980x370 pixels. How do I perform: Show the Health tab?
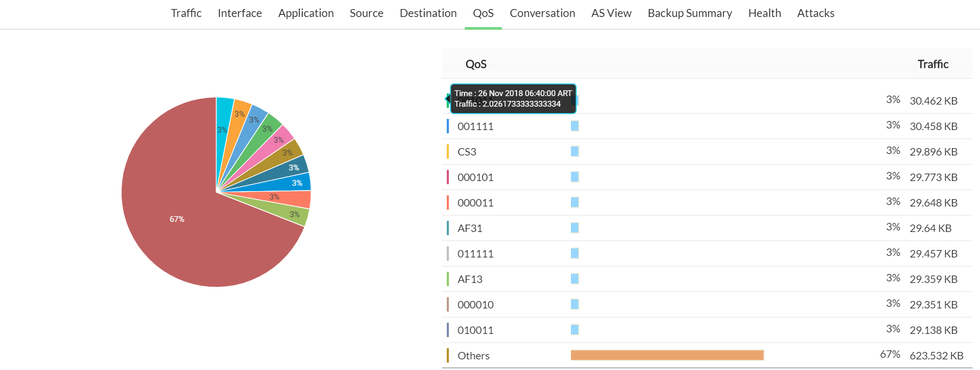coord(764,13)
